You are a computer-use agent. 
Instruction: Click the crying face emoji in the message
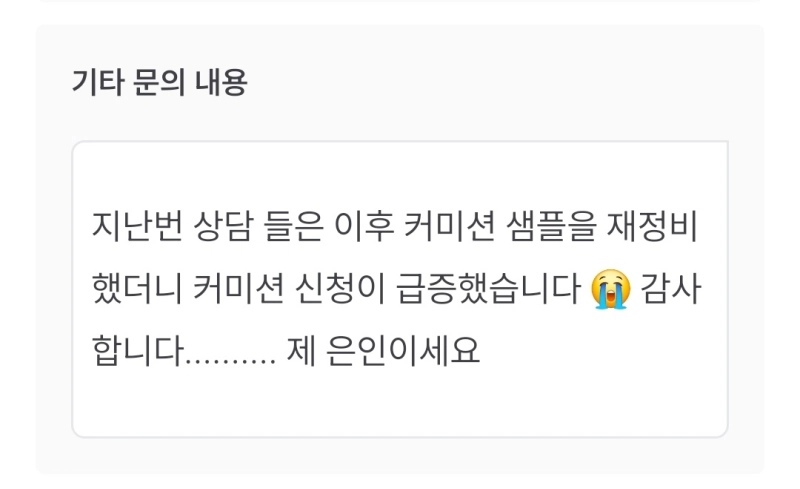[610, 289]
